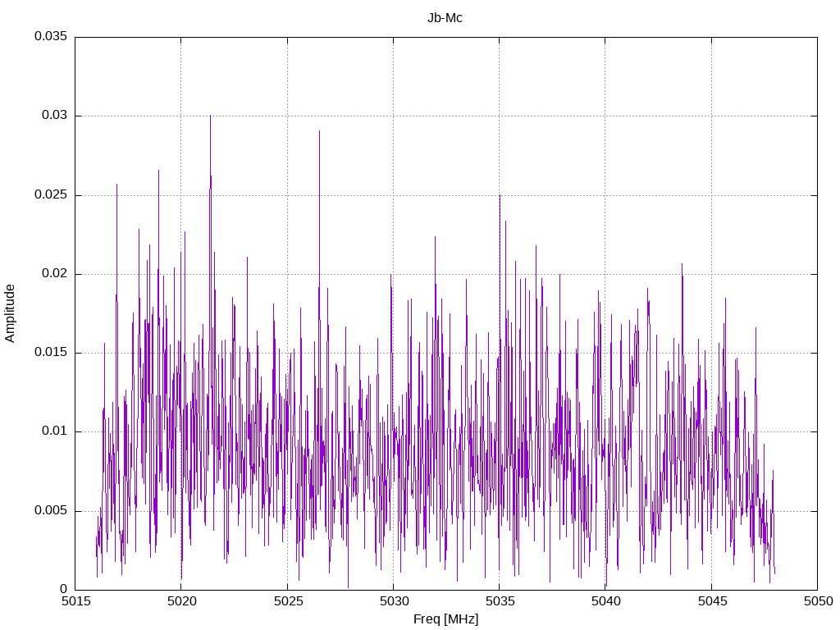840x630 pixels.
Task: Click the 5025 x-axis tick label
Action: tap(288, 601)
